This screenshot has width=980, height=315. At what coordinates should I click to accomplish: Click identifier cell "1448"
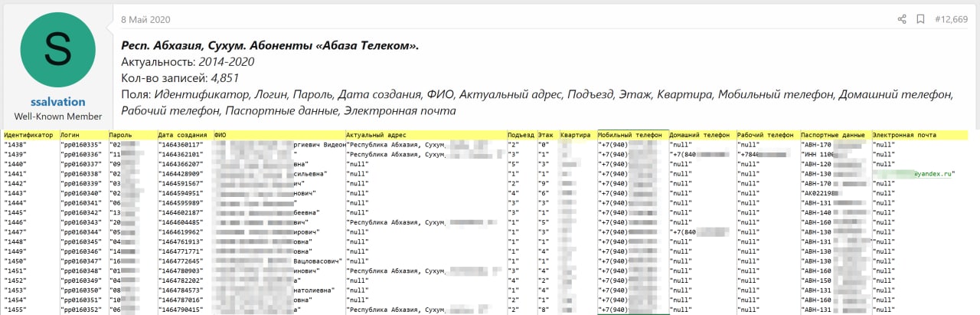(x=15, y=242)
